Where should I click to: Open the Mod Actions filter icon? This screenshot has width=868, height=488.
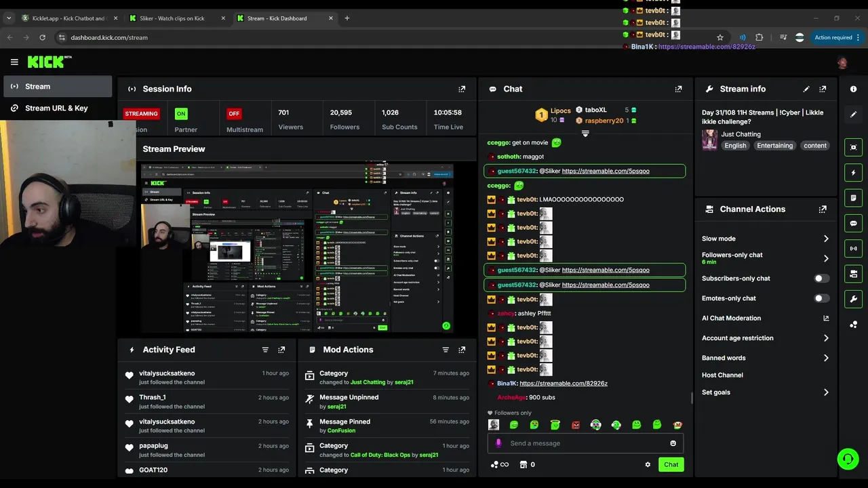[446, 350]
